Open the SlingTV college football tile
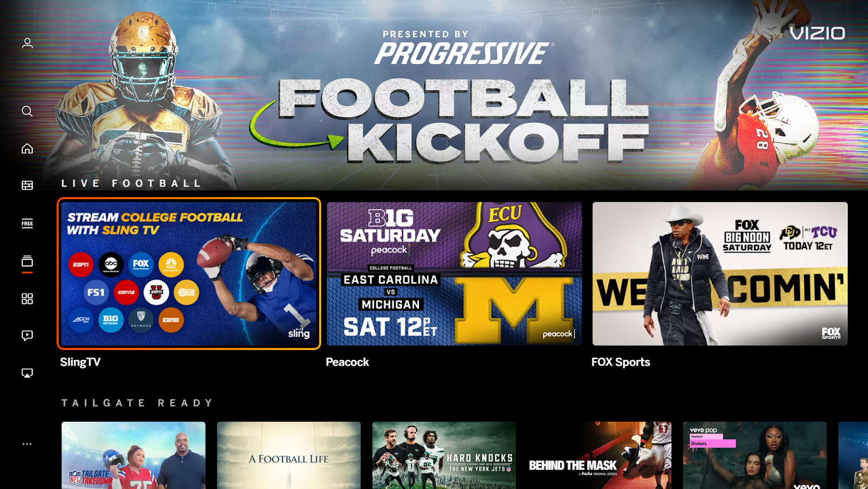The image size is (868, 489). (189, 274)
